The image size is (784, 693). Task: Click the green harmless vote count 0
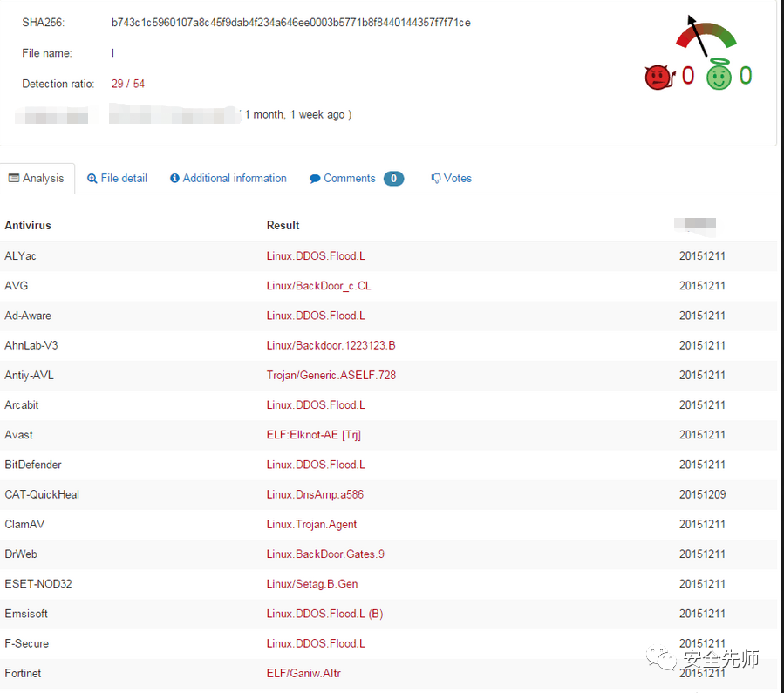(746, 76)
